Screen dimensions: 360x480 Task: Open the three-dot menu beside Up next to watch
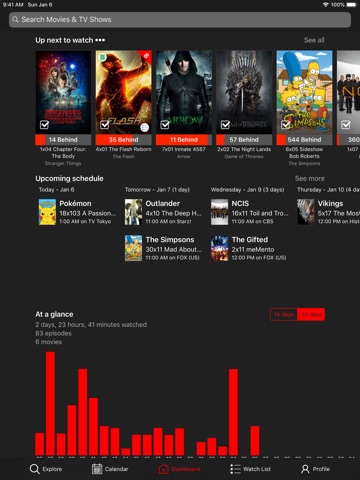tap(100, 40)
